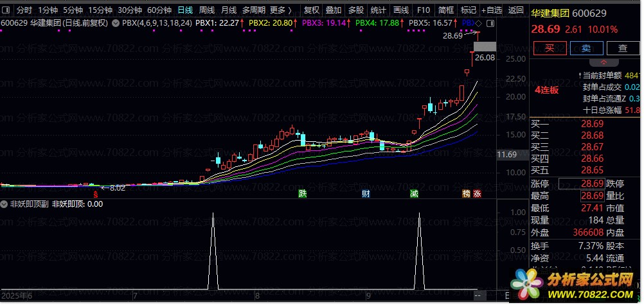This screenshot has height=305, width=644.
Task: Click the green 跌 event marker
Action: (303, 194)
